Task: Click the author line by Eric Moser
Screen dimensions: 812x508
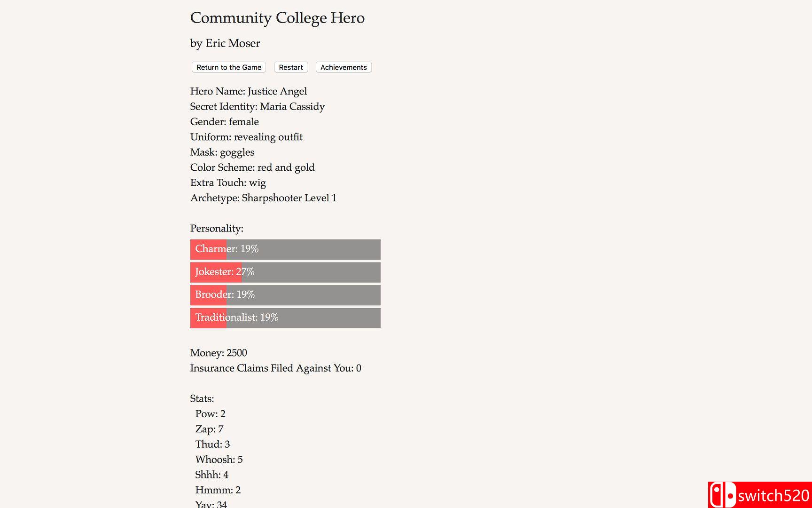Action: (x=225, y=43)
